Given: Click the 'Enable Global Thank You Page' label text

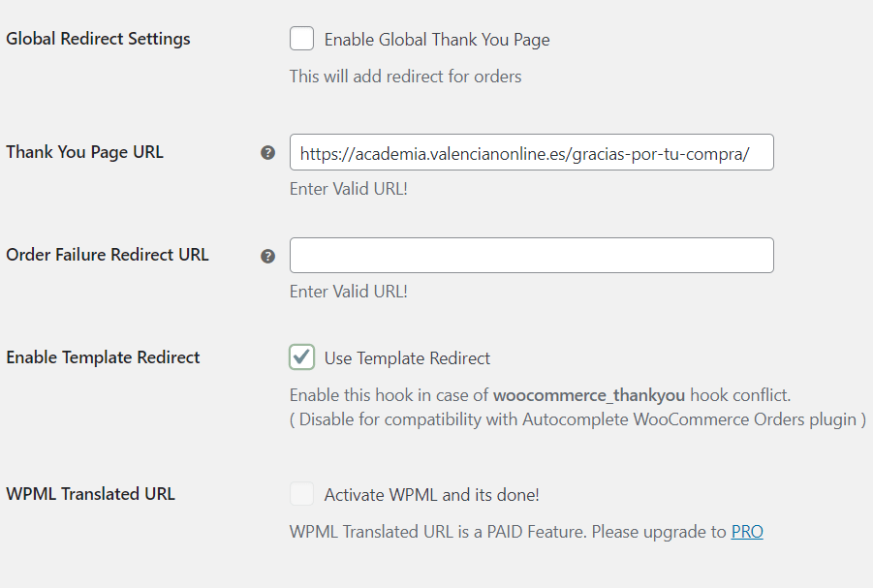Looking at the screenshot, I should click(437, 40).
